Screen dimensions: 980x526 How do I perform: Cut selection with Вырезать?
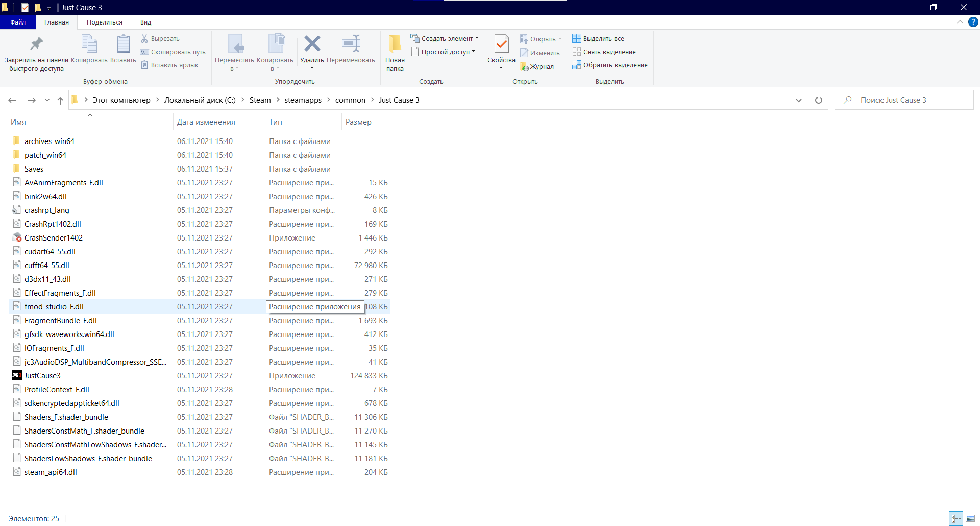point(160,39)
